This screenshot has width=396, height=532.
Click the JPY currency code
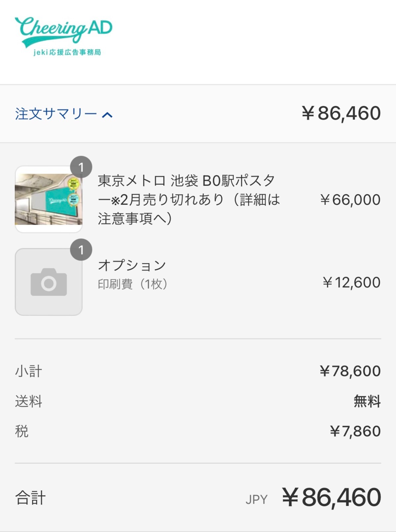point(256,499)
